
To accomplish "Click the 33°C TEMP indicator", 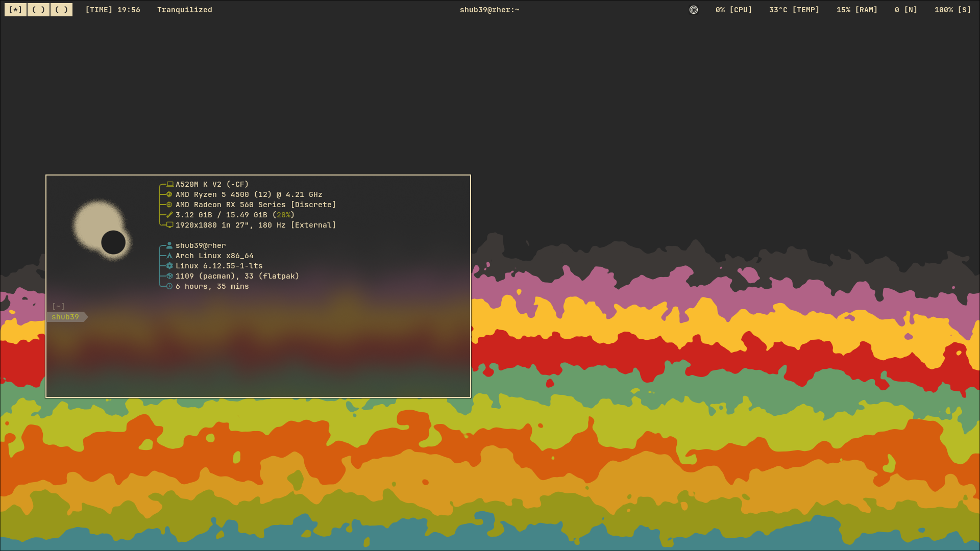I will click(794, 10).
